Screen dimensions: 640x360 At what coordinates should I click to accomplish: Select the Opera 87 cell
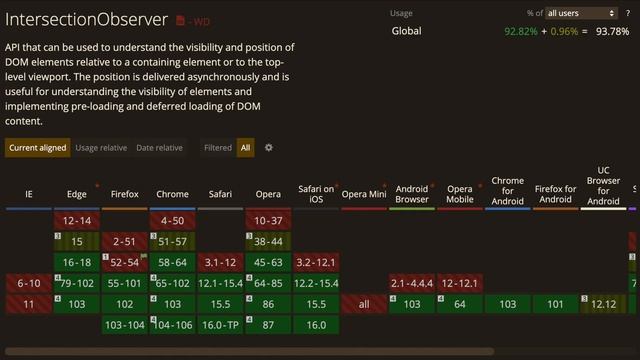tap(268, 325)
